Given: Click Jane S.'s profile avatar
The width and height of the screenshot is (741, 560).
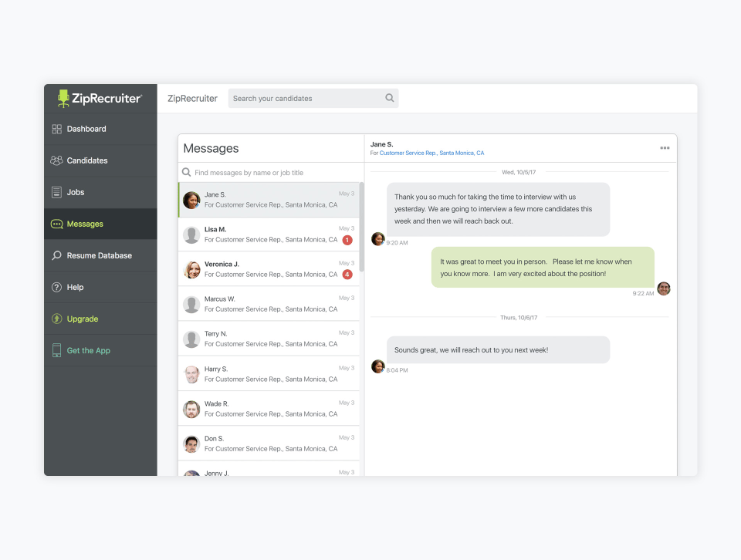Looking at the screenshot, I should coord(191,199).
